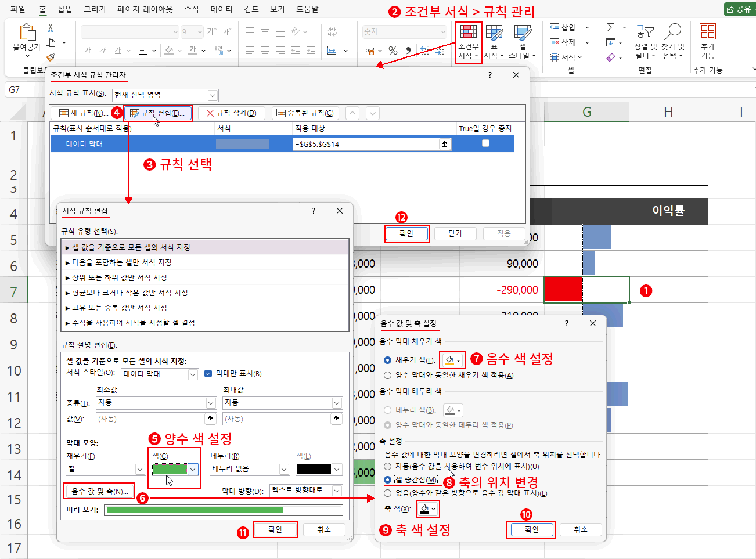756x559 pixels.
Task: Select the 셀 중간점 radio button
Action: pos(388,479)
